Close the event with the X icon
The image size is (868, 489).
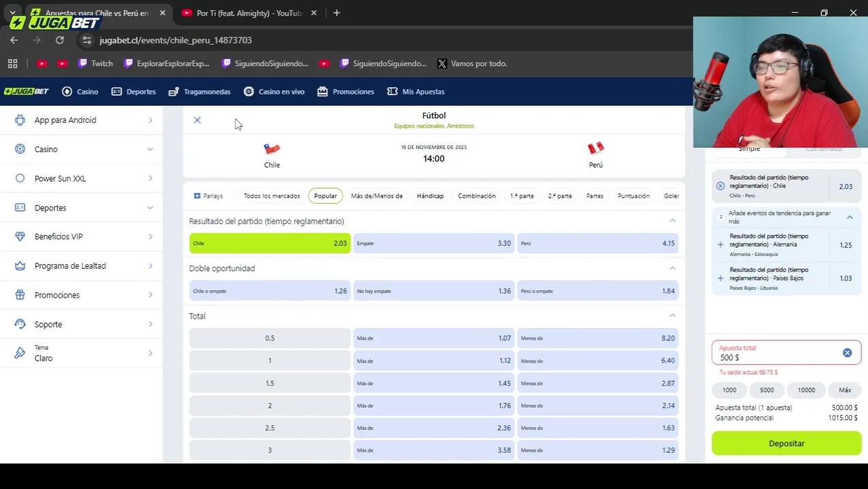(197, 120)
